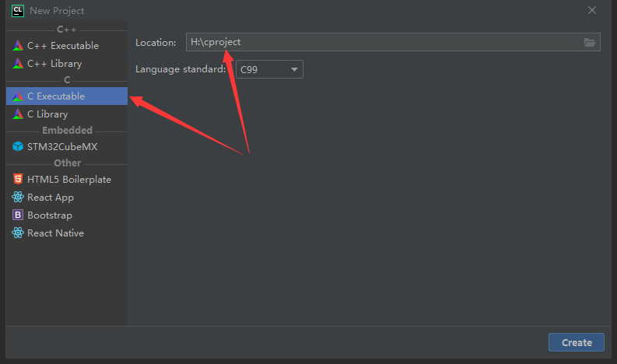Click the React Native atom icon
The width and height of the screenshot is (617, 364).
click(19, 233)
